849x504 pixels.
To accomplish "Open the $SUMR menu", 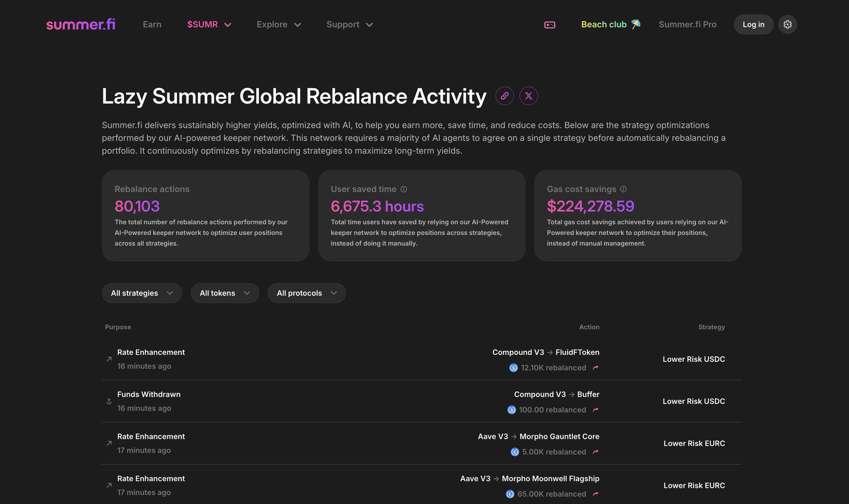I will (209, 25).
